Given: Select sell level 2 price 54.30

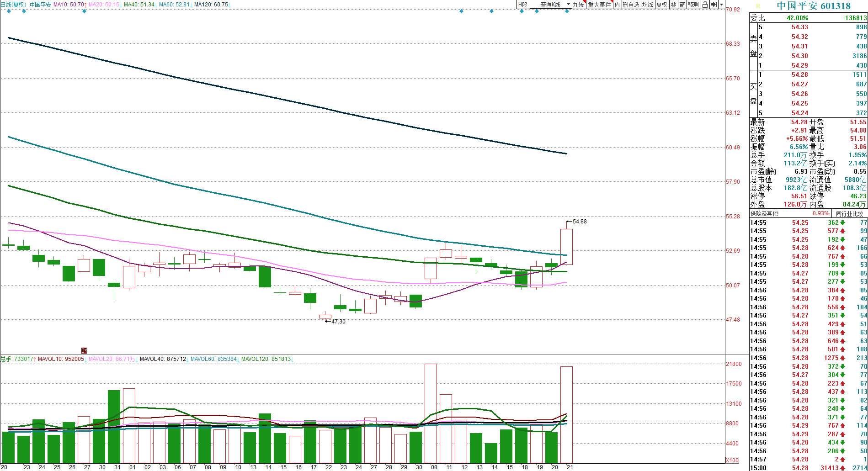Looking at the screenshot, I should click(x=800, y=56).
